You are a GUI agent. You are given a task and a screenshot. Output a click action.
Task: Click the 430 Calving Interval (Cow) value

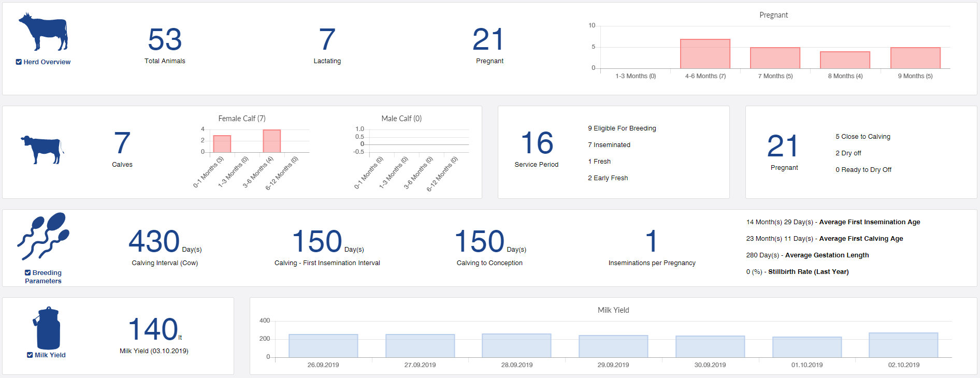pyautogui.click(x=154, y=241)
